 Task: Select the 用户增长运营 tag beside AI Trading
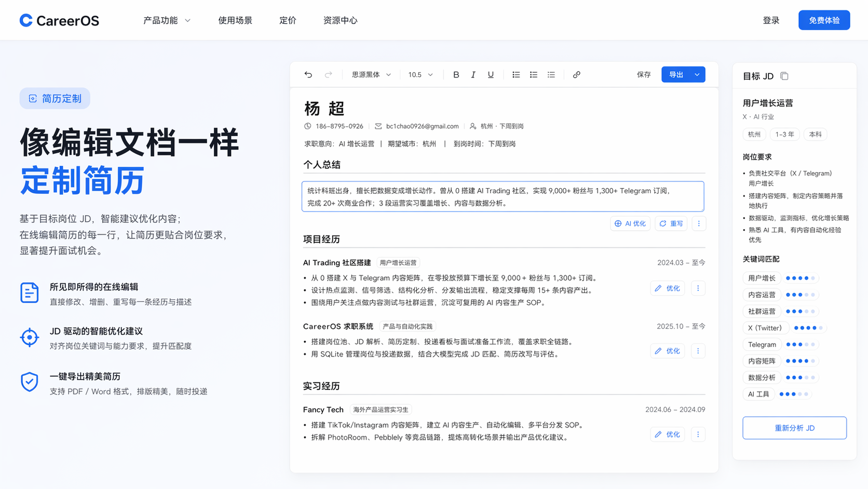click(x=398, y=263)
